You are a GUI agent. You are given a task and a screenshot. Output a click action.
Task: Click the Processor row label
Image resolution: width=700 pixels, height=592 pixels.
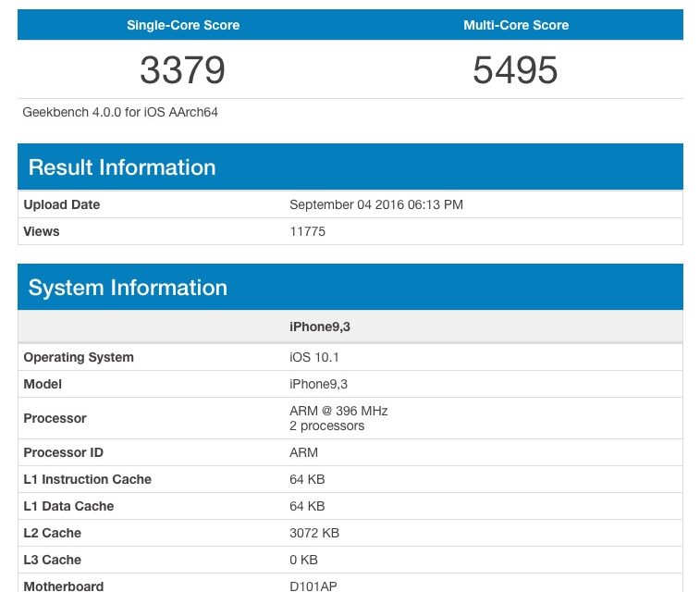click(x=55, y=418)
